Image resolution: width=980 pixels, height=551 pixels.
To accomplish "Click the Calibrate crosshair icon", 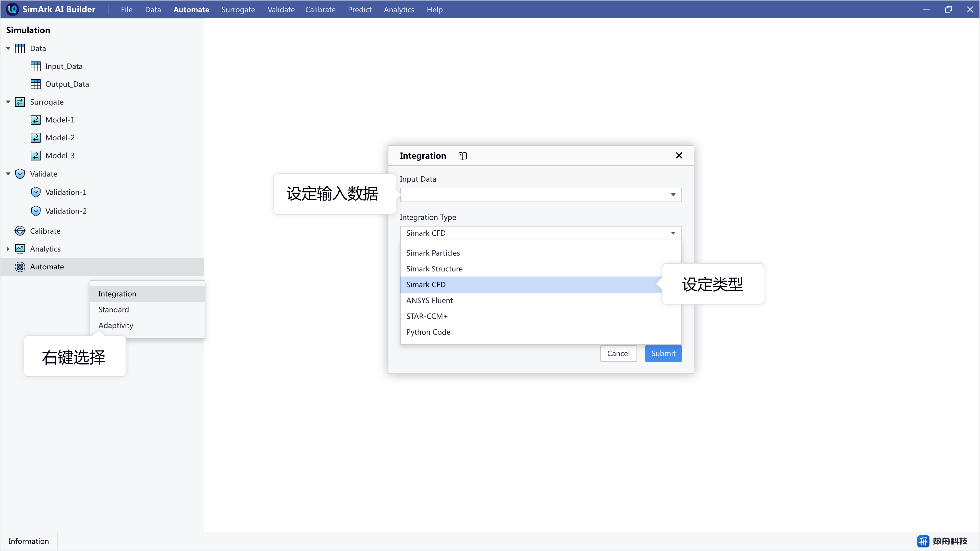I will click(20, 231).
